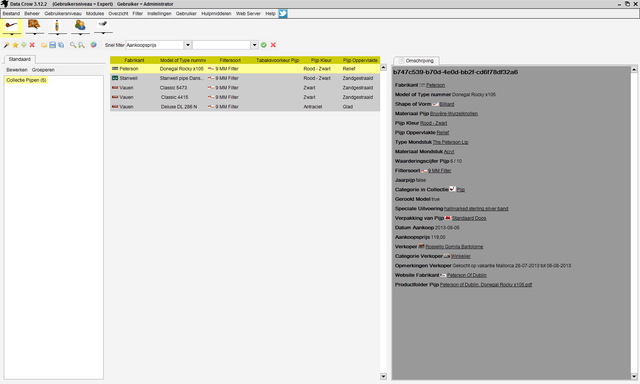Viewport: 640px width, 384px height.
Task: Open the Peterson Of Dublin website link
Action: (467, 275)
